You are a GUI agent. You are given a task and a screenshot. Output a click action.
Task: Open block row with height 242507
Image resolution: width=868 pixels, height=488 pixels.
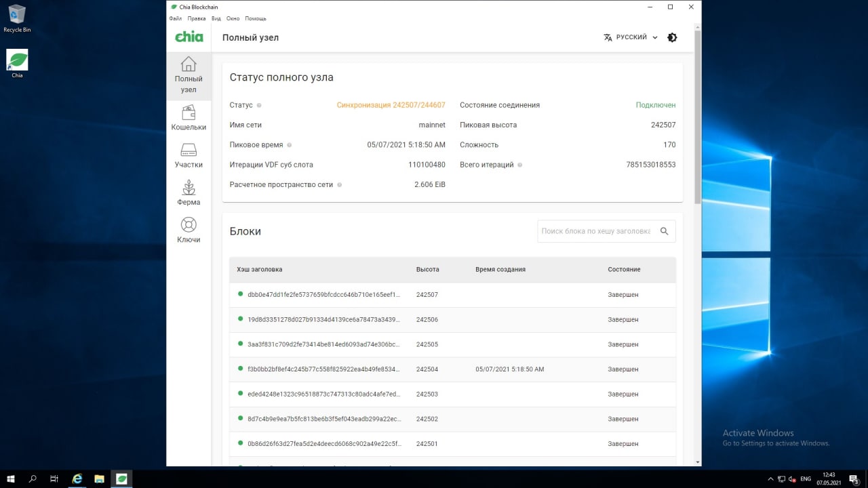pyautogui.click(x=452, y=295)
